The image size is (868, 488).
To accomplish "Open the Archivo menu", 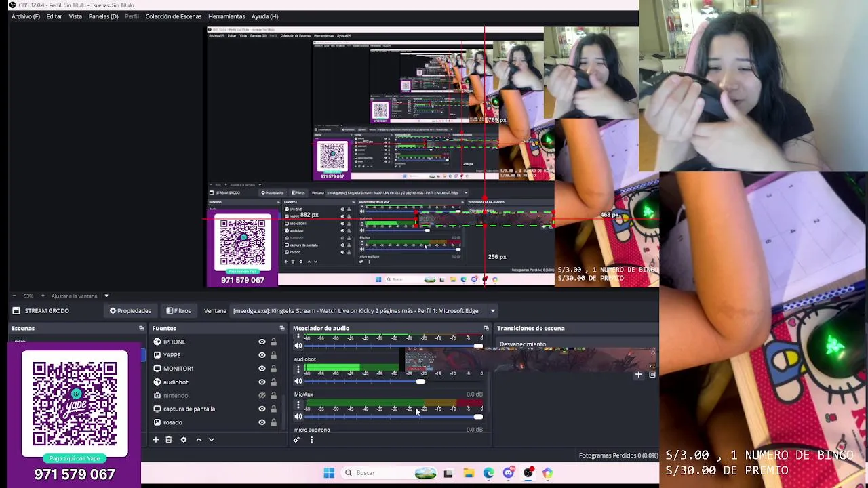I will pyautogui.click(x=26, y=16).
